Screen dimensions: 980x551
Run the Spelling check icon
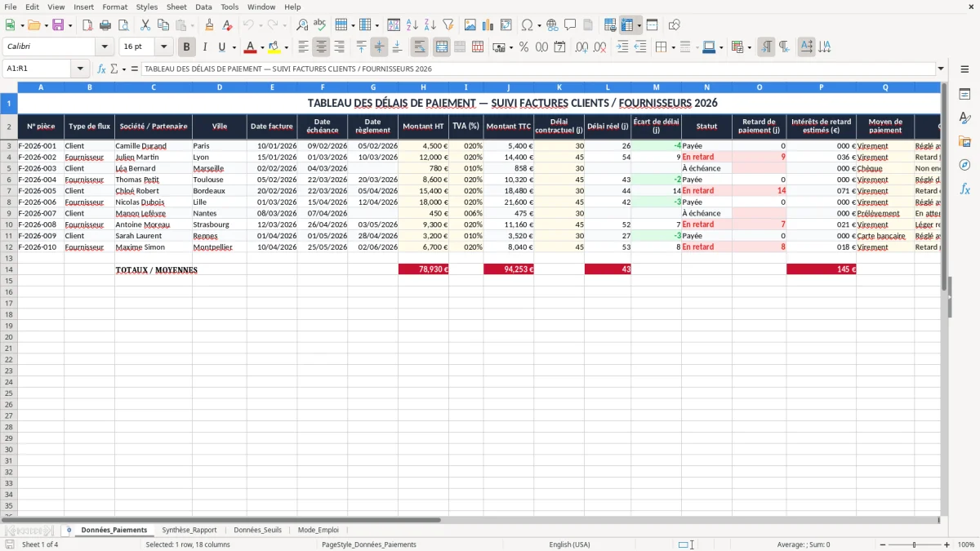pos(320,25)
